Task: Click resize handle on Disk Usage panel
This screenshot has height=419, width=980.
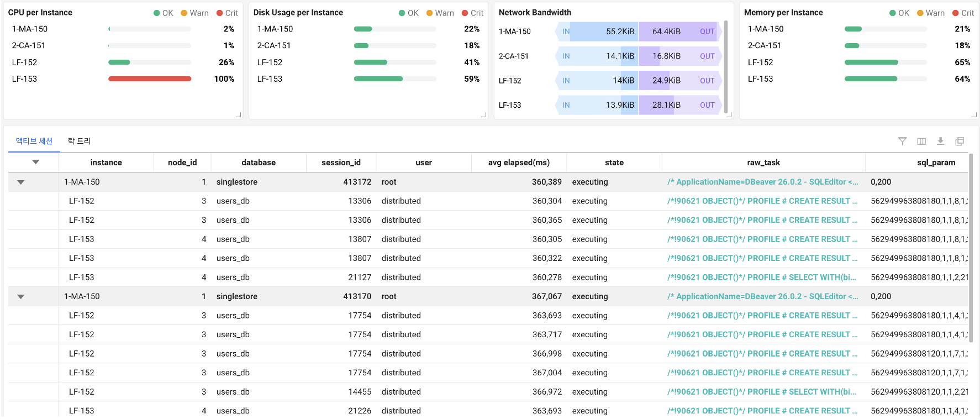Action: click(484, 115)
